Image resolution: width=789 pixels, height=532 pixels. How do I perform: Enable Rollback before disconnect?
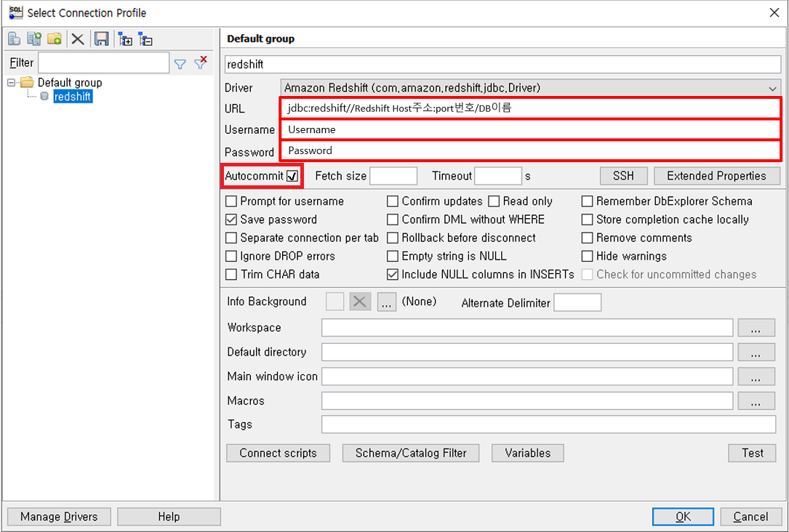click(393, 238)
